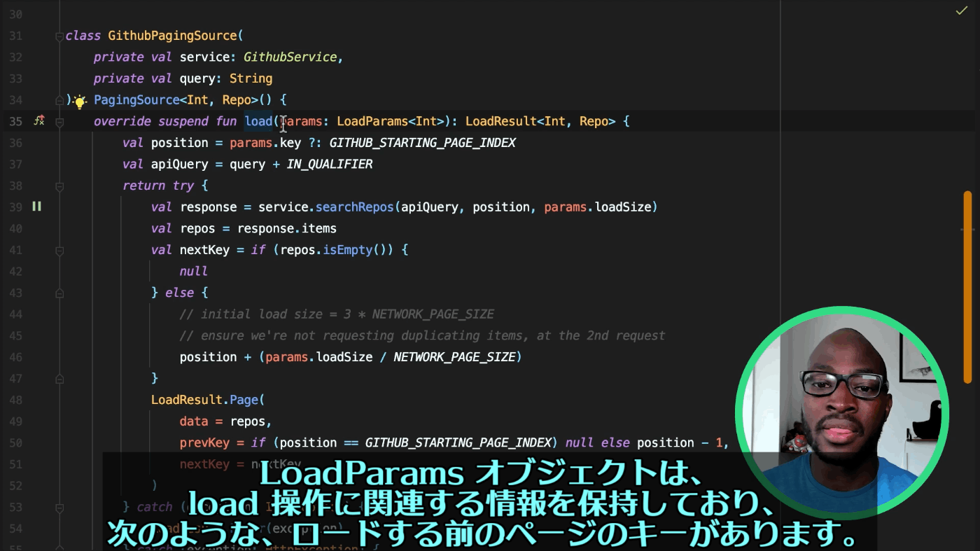Toggle the fold marker on line 34

tap(59, 100)
